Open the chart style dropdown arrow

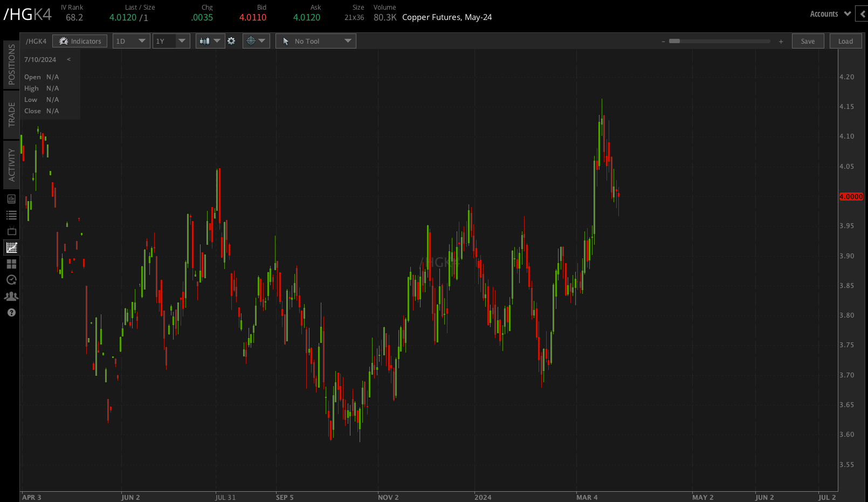(217, 41)
